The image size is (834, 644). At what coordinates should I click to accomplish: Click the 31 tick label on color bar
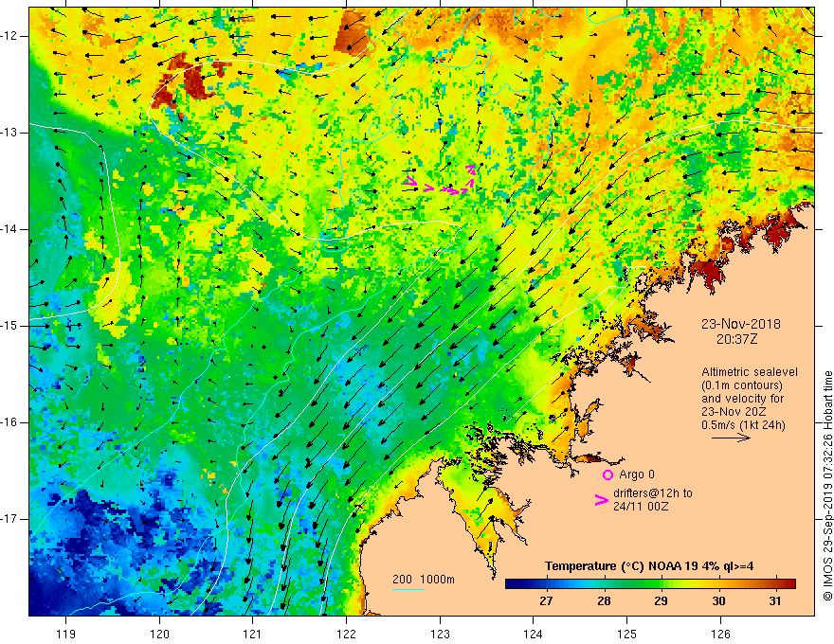(x=775, y=601)
